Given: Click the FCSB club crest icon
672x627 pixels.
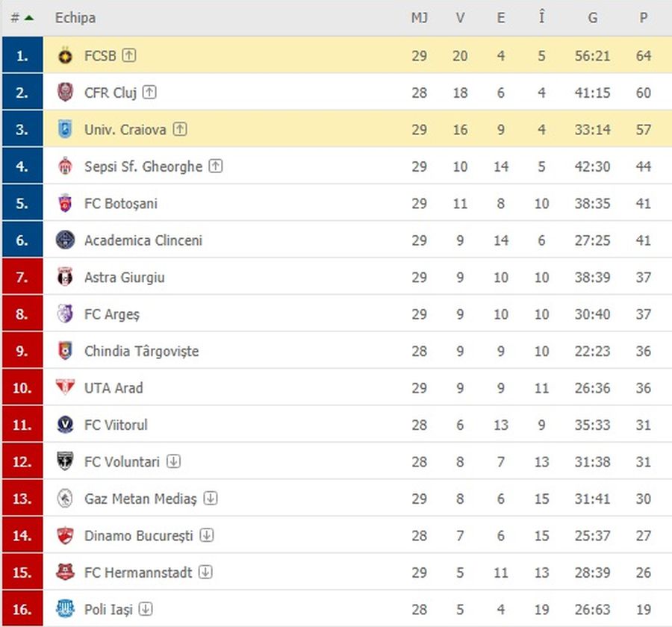Looking at the screenshot, I should [65, 55].
